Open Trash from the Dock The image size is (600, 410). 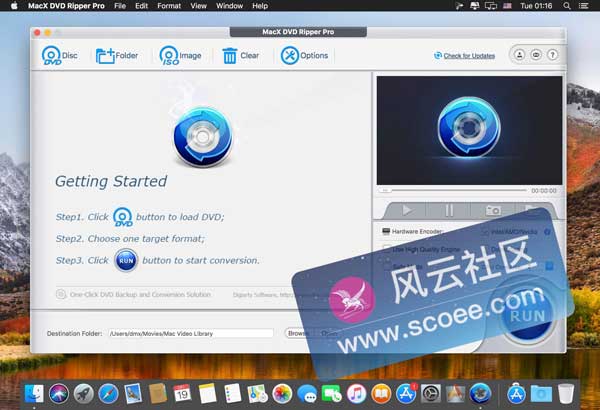(566, 394)
